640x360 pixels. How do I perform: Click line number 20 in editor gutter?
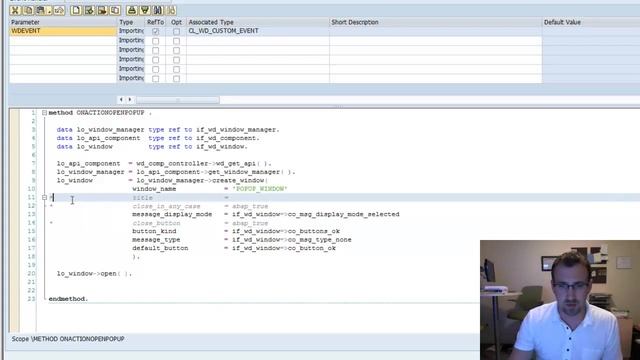point(31,273)
